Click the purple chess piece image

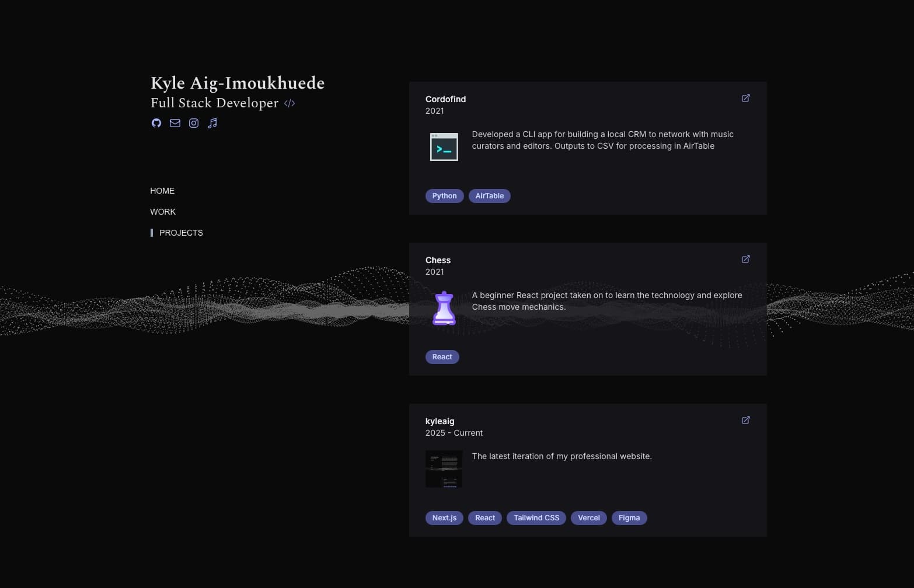[444, 308]
